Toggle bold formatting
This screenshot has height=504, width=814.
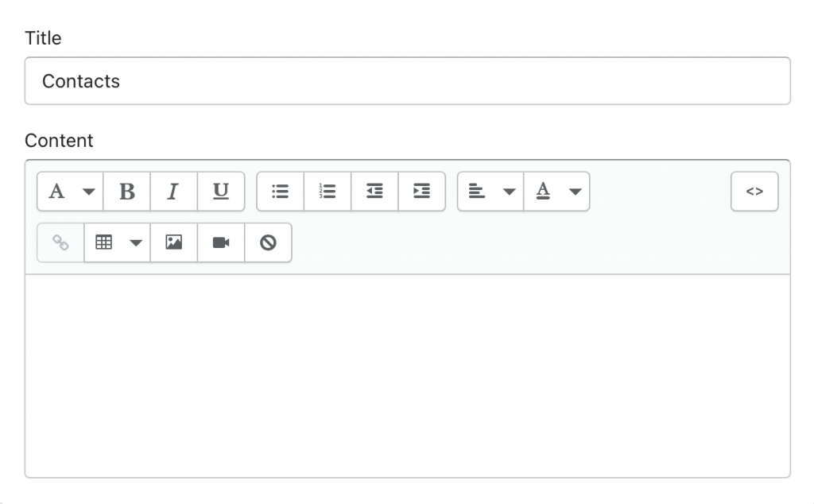pyautogui.click(x=126, y=191)
